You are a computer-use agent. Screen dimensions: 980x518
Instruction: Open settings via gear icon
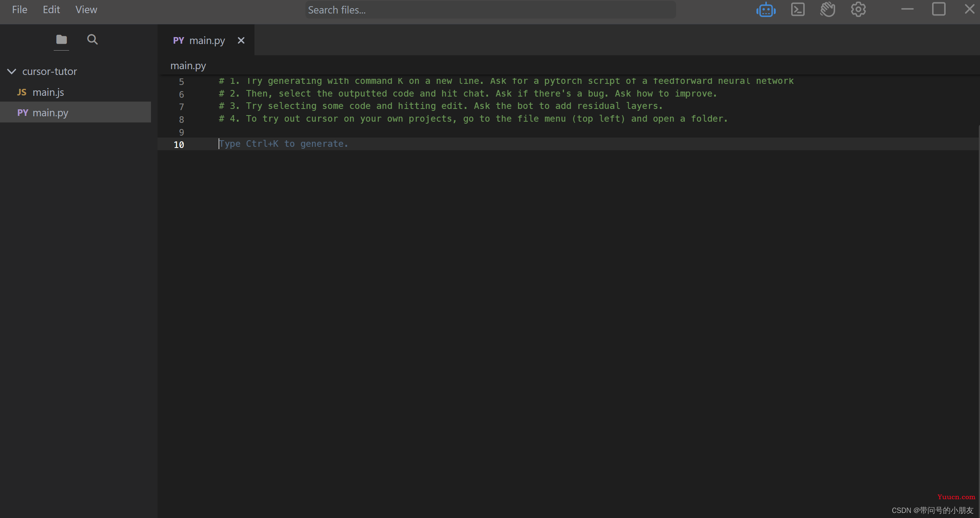(x=858, y=10)
